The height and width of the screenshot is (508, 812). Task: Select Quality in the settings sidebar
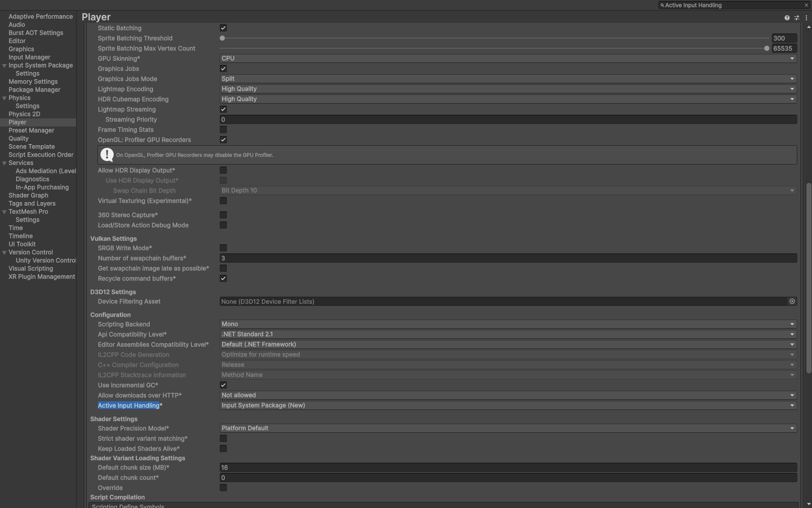click(18, 139)
